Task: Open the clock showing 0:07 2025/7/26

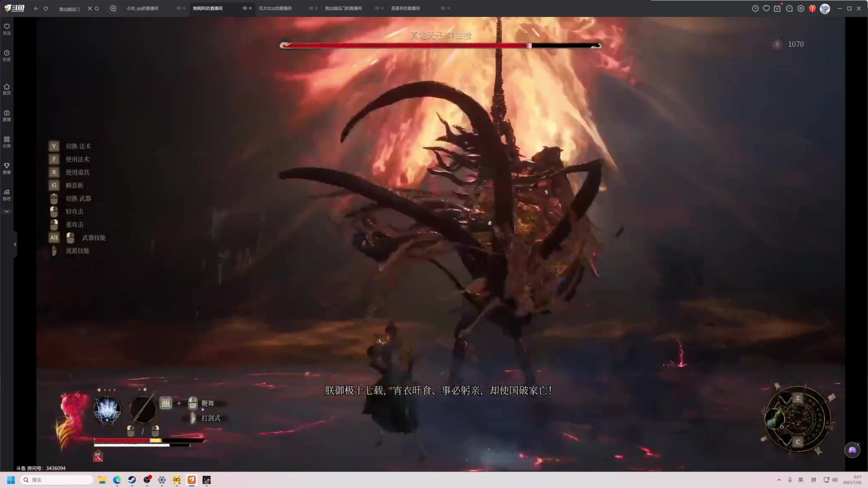Action: (x=852, y=480)
